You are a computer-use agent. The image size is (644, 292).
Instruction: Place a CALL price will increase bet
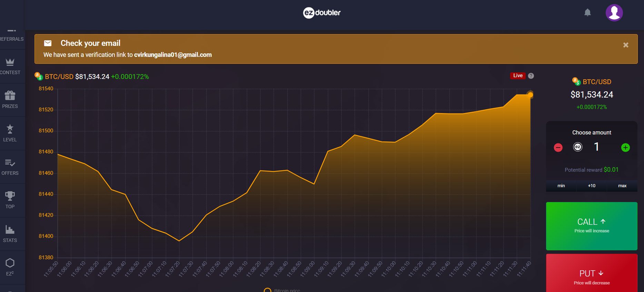(x=592, y=226)
